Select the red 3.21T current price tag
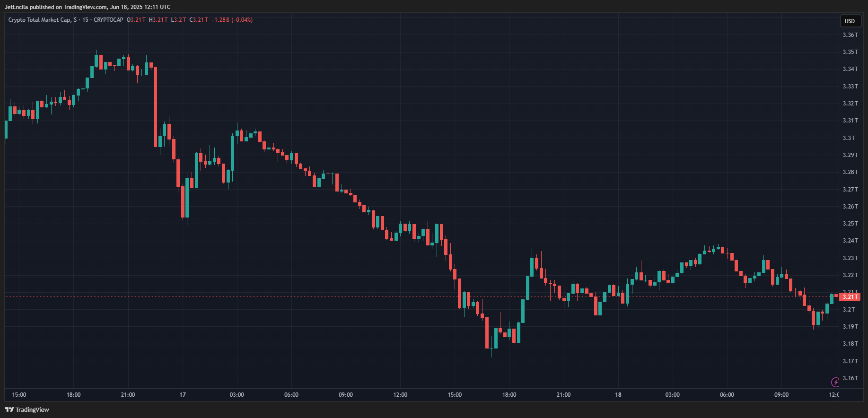 (x=850, y=297)
